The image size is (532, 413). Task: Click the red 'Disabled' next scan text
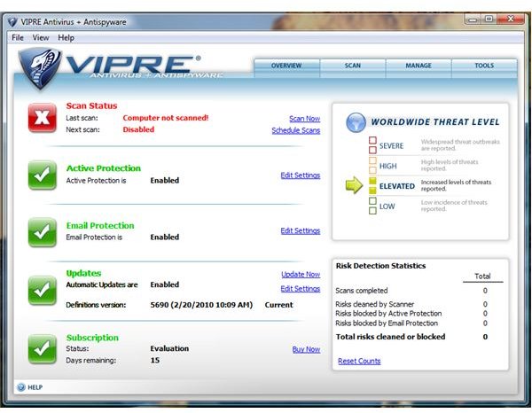coord(138,129)
